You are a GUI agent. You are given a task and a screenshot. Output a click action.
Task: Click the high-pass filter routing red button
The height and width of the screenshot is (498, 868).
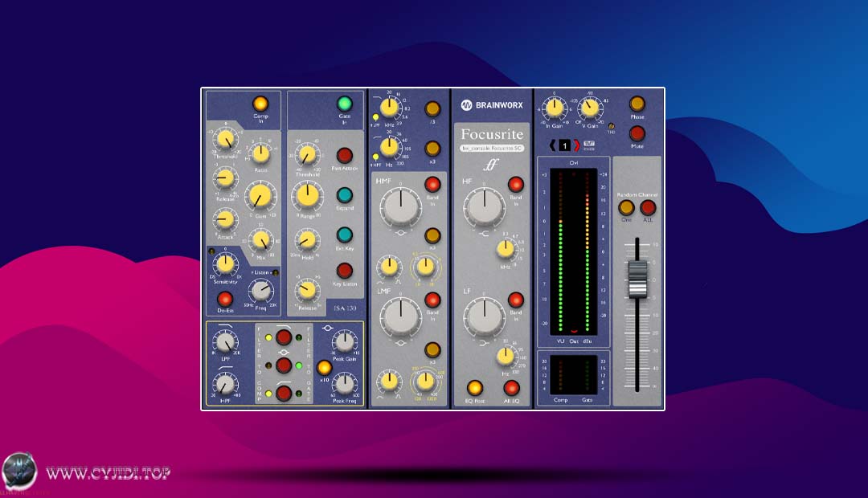click(x=284, y=393)
